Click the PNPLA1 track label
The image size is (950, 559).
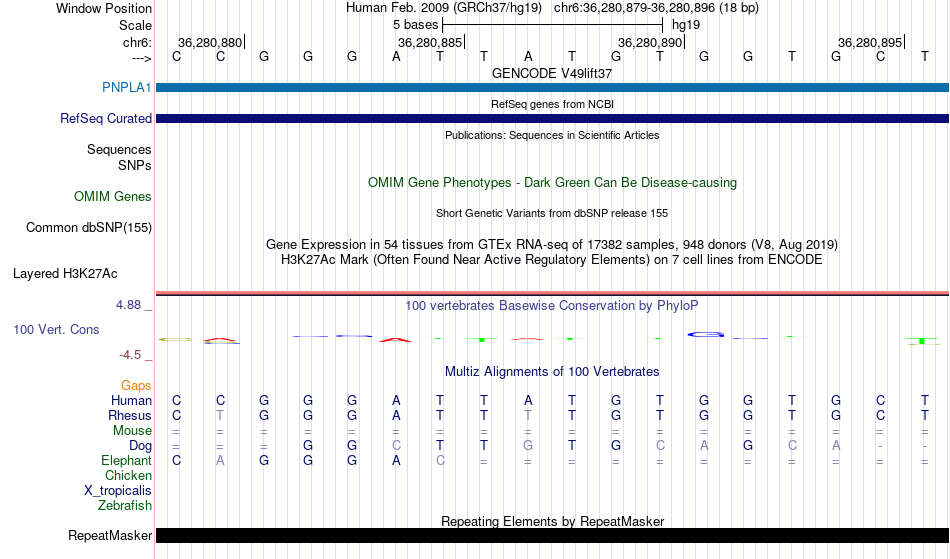point(127,87)
